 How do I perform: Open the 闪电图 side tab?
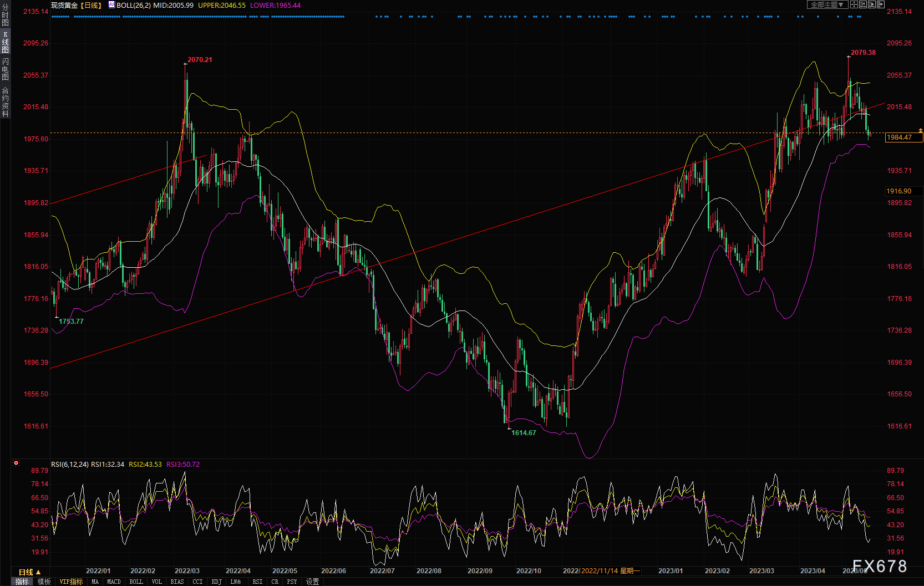point(5,69)
